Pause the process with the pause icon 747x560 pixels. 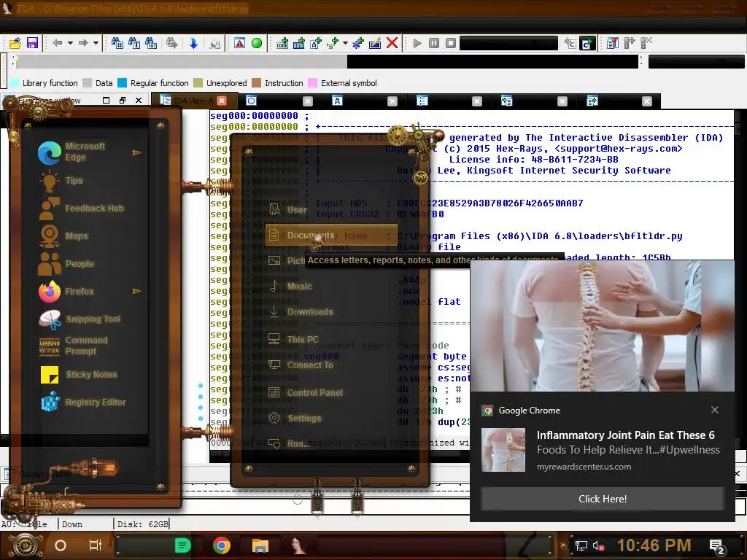click(x=434, y=43)
